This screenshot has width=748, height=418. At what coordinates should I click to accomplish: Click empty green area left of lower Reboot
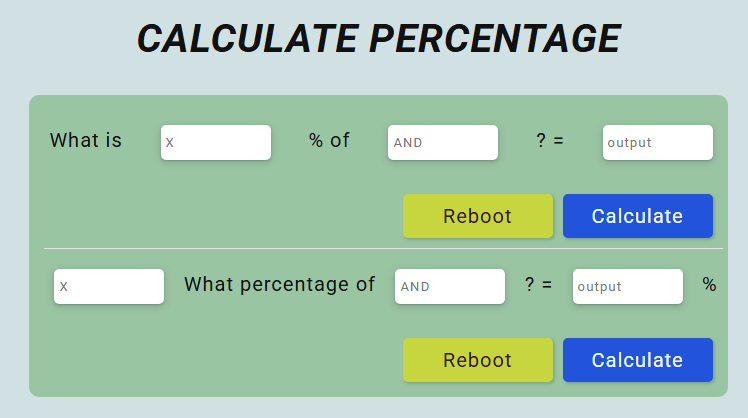[215, 360]
